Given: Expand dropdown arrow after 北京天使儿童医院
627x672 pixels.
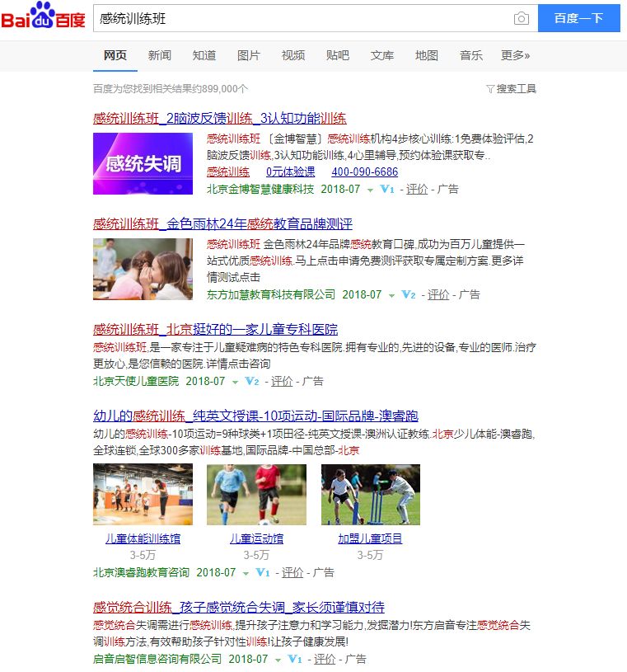Looking at the screenshot, I should point(235,383).
